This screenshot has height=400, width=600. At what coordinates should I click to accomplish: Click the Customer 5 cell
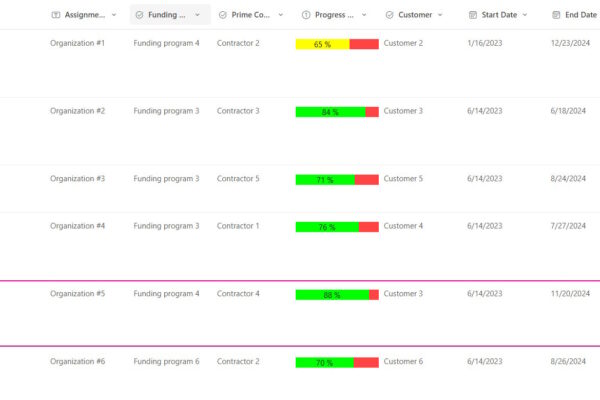tap(403, 179)
